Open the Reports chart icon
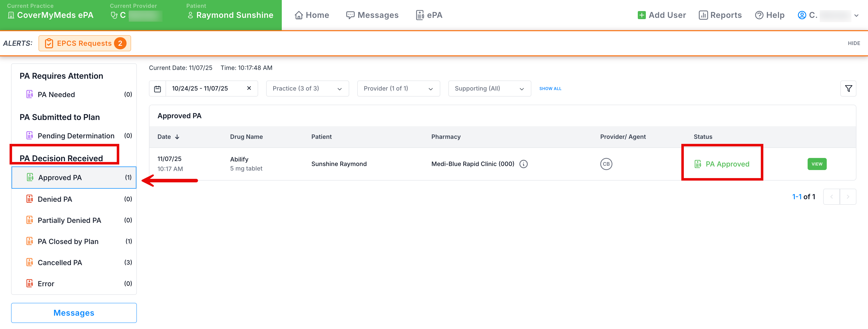Image resolution: width=868 pixels, height=329 pixels. [x=703, y=15]
